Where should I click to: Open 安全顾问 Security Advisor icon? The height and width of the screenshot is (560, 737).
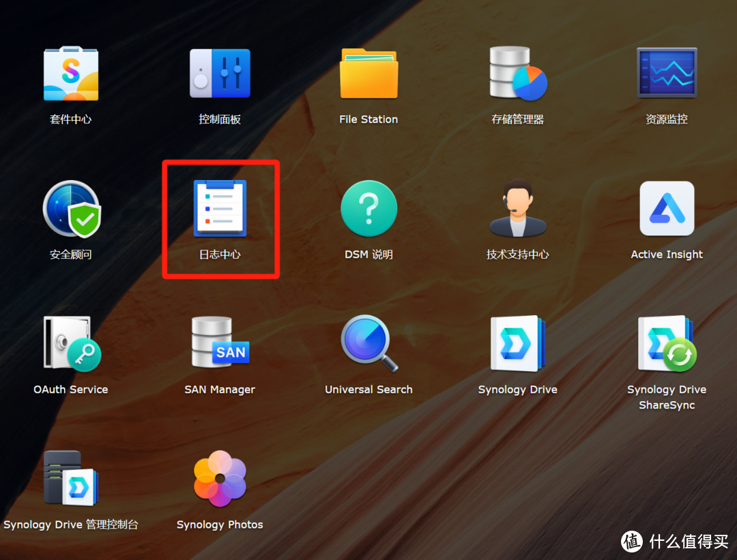(x=72, y=209)
